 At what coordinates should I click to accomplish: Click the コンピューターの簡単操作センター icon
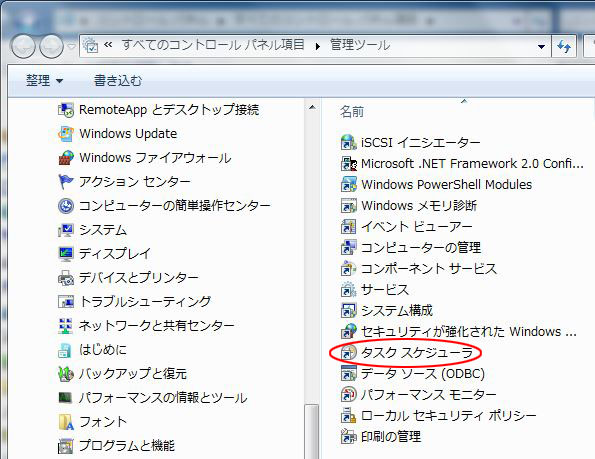coord(66,206)
